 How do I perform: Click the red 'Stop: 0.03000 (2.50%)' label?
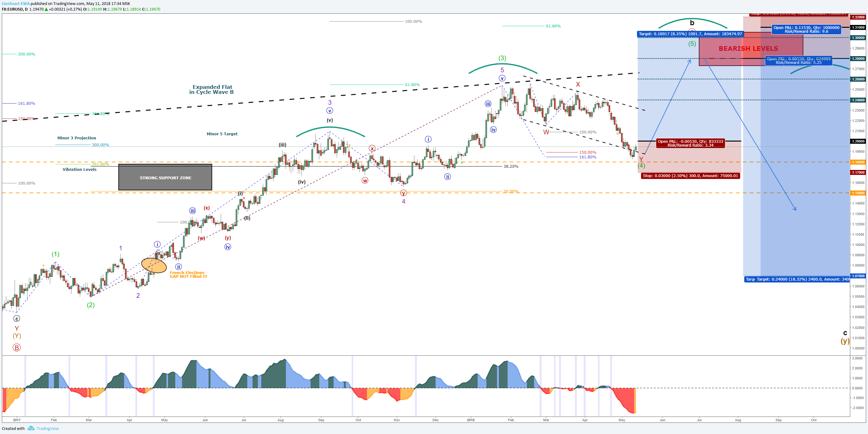[690, 176]
